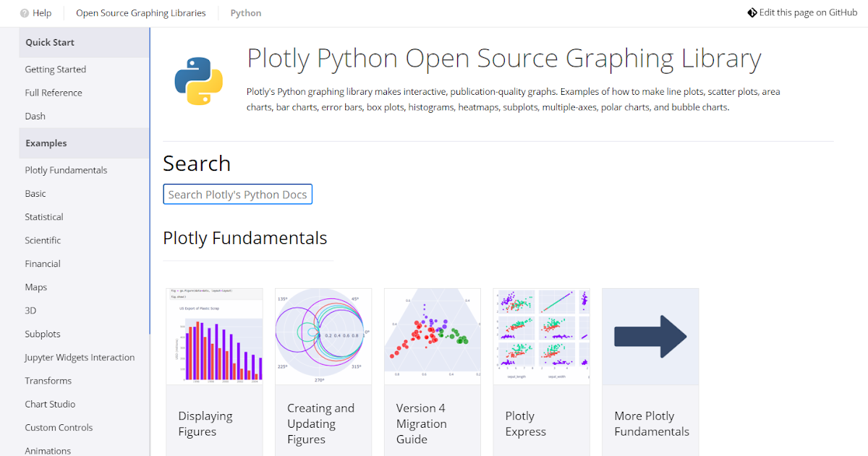Select the Python item in top navigation
This screenshot has width=868, height=456.
click(246, 13)
